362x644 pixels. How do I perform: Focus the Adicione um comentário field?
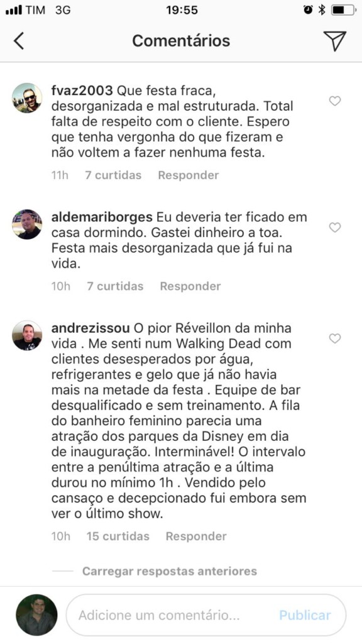(x=206, y=615)
